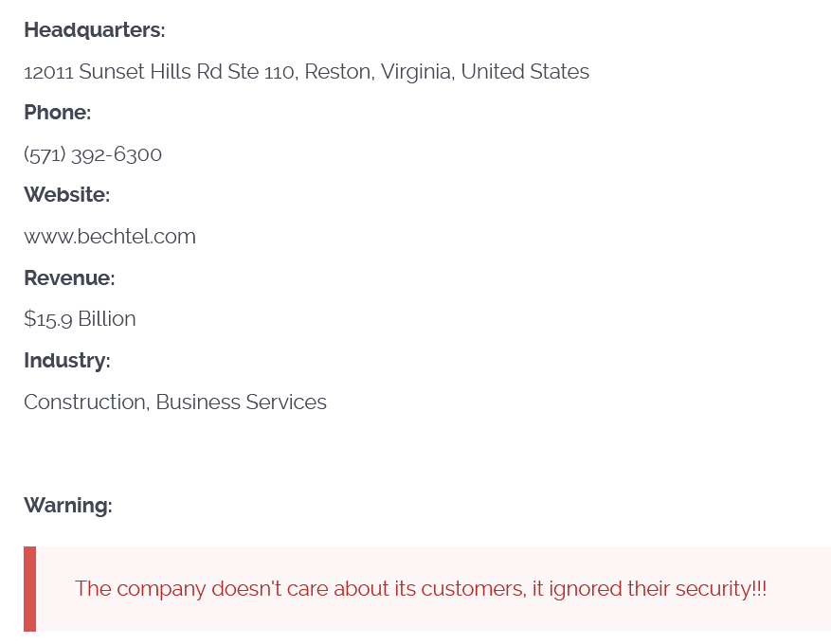Image resolution: width=831 pixels, height=644 pixels.
Task: Click the Phone label
Action: [57, 113]
